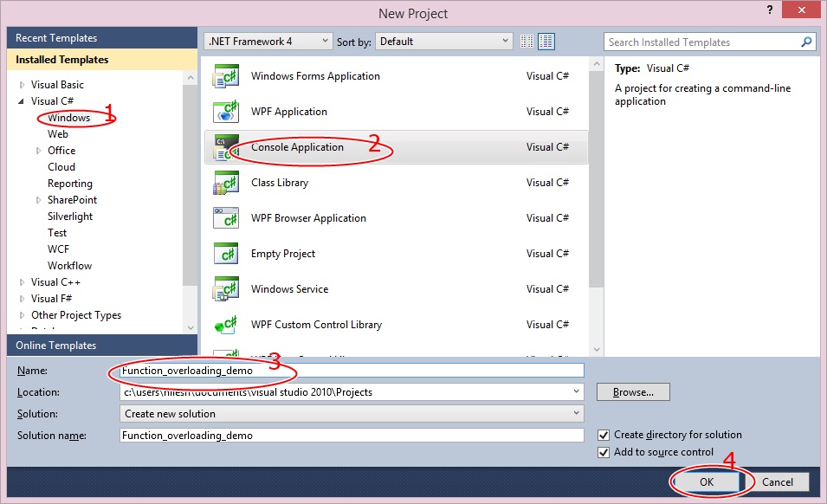Screen dimensions: 827x504
Task: Click the template list scroll down arrow
Action: 597,350
